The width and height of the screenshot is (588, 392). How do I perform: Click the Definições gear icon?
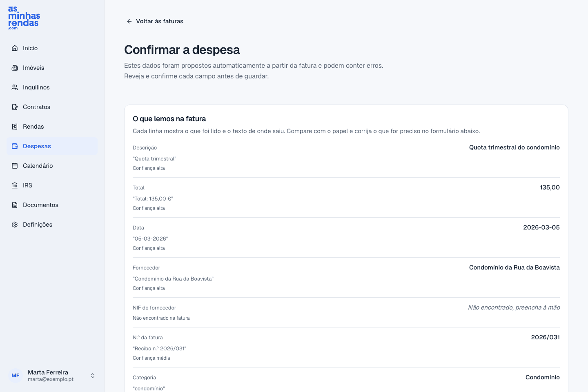[15, 225]
